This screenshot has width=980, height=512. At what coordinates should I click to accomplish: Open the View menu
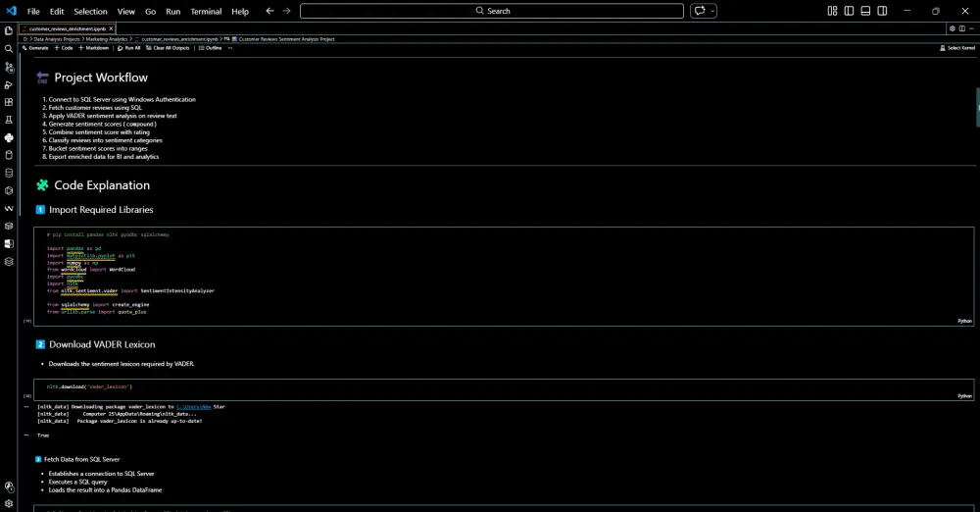[x=126, y=11]
